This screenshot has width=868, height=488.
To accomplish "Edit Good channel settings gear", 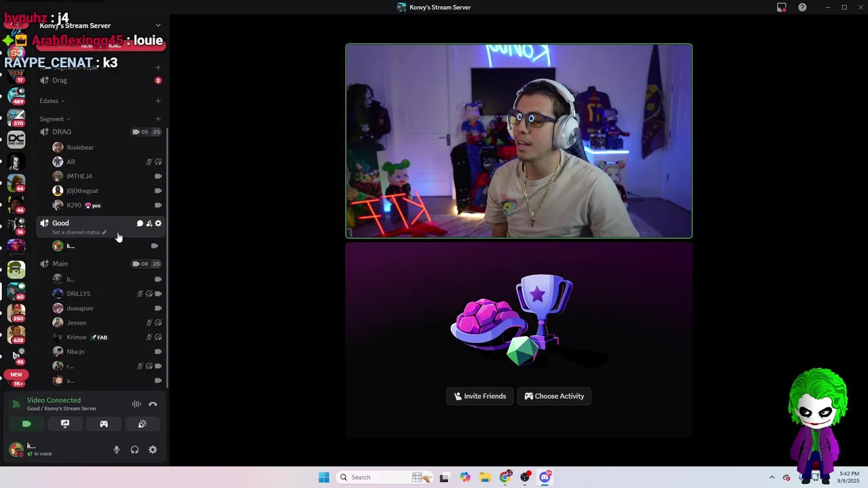I will coord(158,223).
